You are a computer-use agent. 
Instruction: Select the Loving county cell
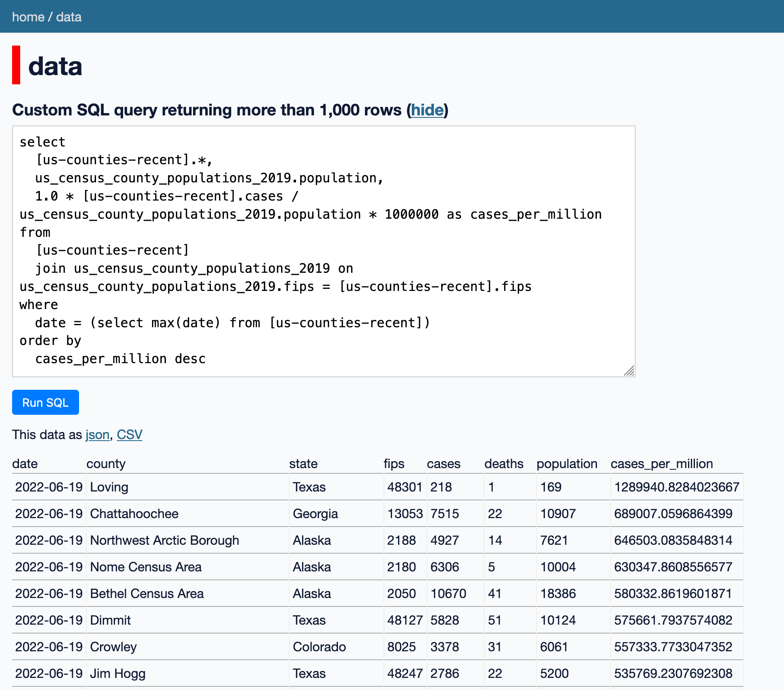[x=188, y=487]
